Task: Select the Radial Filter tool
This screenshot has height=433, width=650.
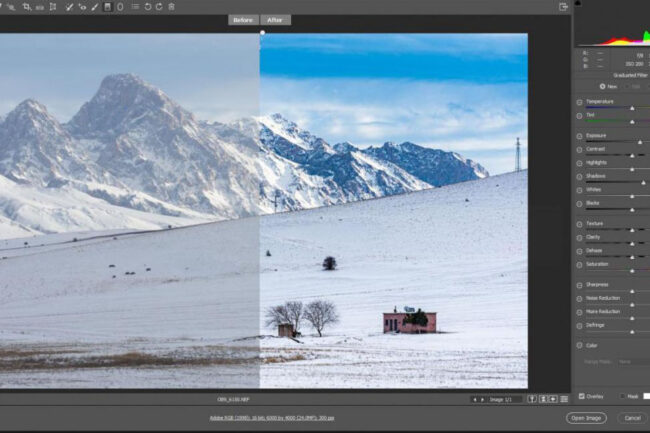Action: pos(120,7)
